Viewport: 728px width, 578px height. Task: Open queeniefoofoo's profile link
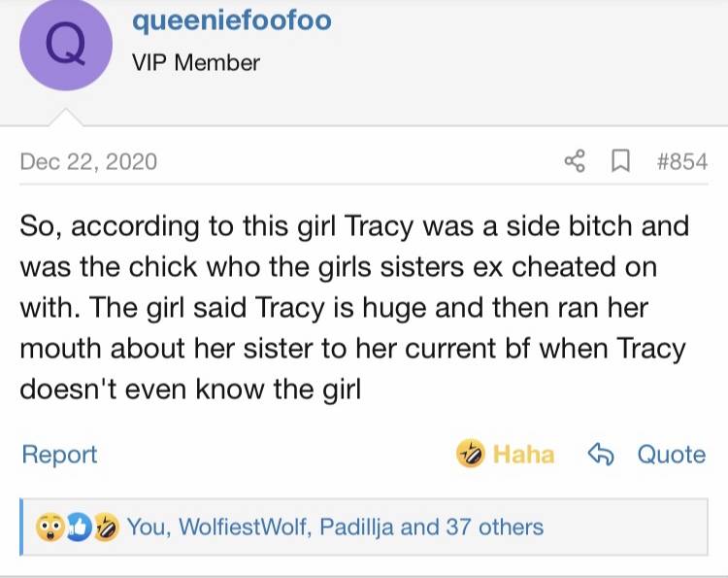[232, 21]
